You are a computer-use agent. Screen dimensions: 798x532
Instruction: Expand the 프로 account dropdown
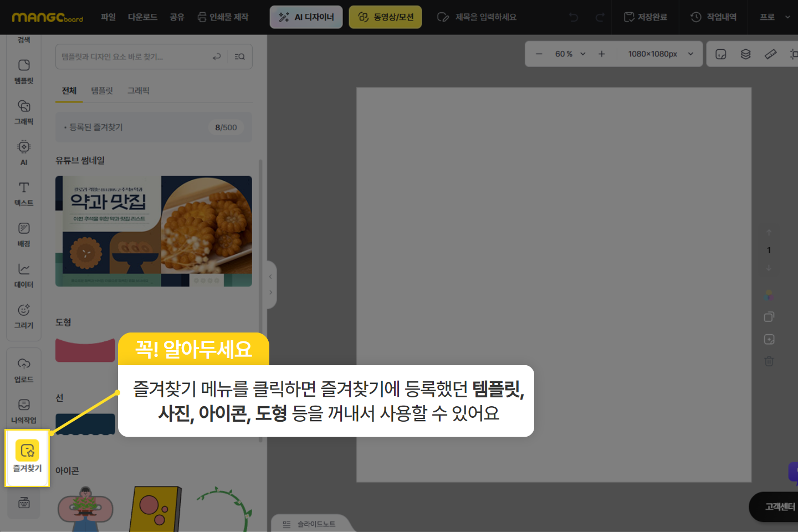click(x=775, y=17)
